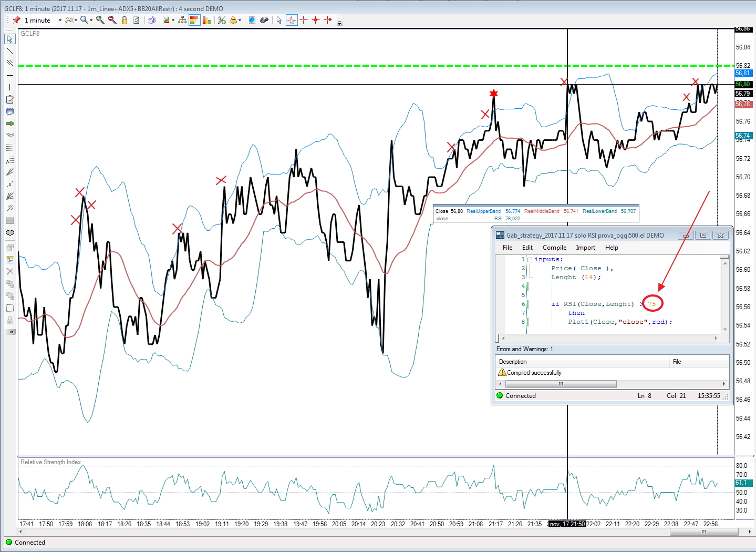Open the Help menu in editor window
This screenshot has height=552, width=756.
612,248
